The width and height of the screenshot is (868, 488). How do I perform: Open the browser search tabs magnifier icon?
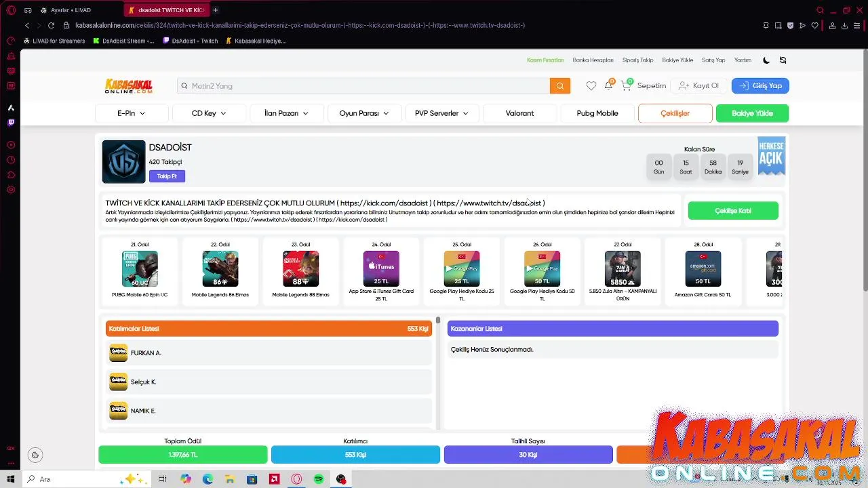(x=820, y=10)
